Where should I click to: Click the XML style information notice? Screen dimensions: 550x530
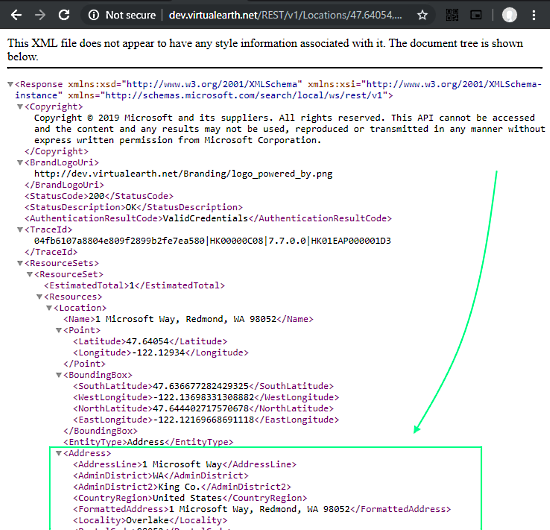(265, 49)
